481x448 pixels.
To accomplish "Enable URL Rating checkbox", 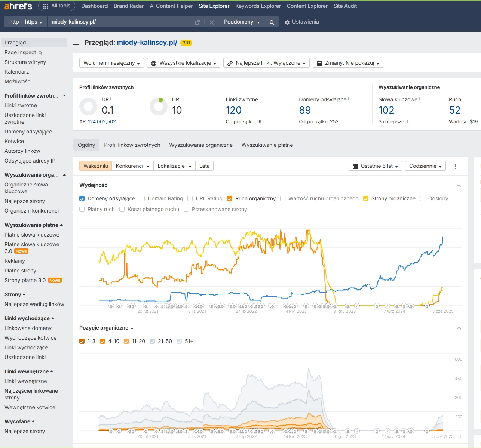I will click(x=190, y=198).
